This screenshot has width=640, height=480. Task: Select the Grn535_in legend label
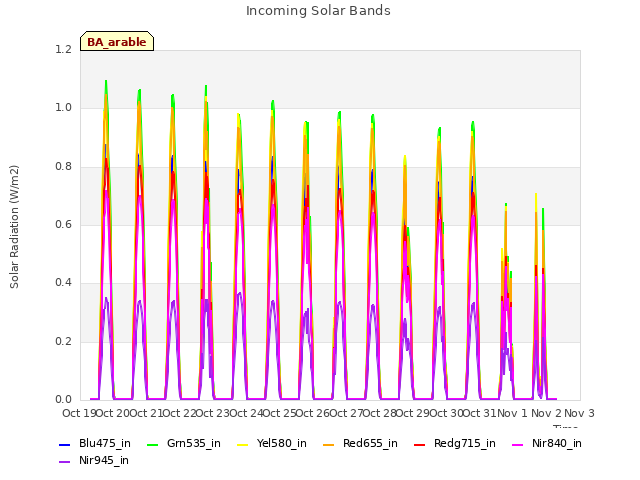pos(194,443)
